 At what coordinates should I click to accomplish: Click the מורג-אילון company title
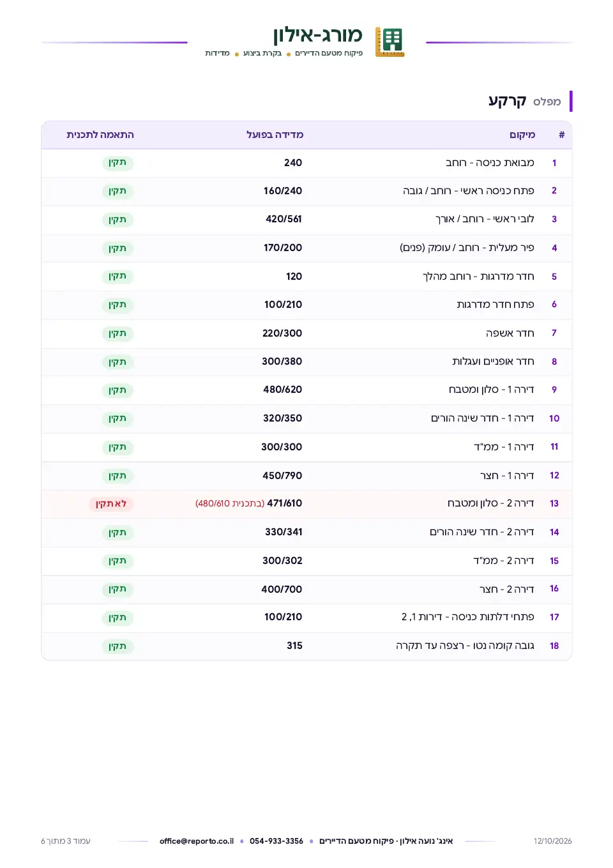[317, 34]
